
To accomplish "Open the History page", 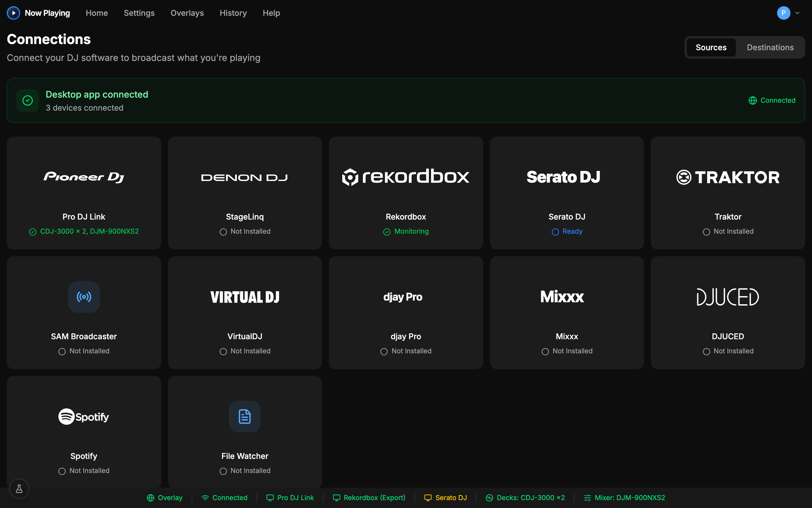I will pyautogui.click(x=233, y=13).
